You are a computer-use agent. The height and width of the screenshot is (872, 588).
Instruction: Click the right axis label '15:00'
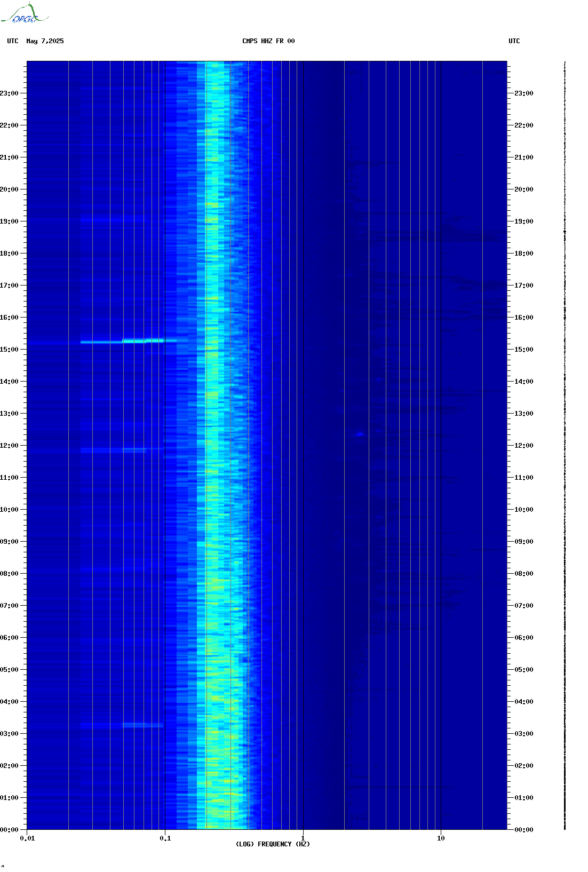pos(524,350)
